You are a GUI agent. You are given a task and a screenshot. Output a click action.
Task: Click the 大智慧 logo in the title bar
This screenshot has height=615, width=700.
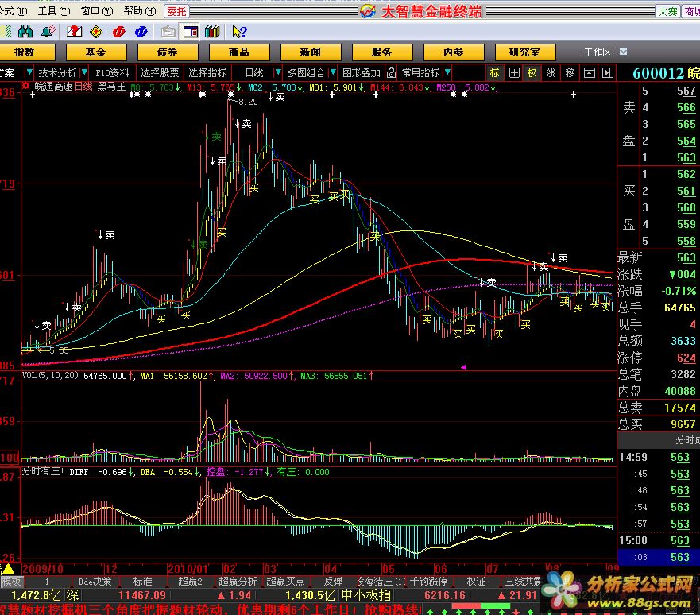[369, 11]
